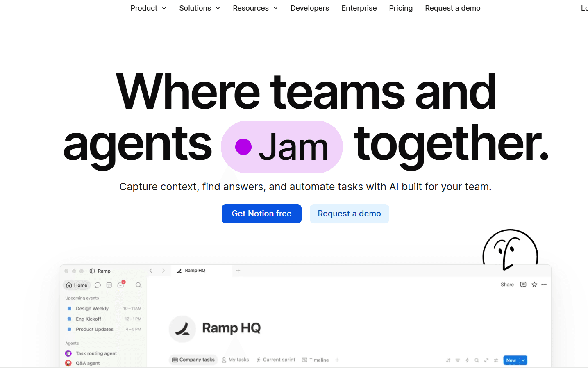Screen dimensions: 588x371
Task: Switch to the Timeline view tab
Action: point(316,360)
